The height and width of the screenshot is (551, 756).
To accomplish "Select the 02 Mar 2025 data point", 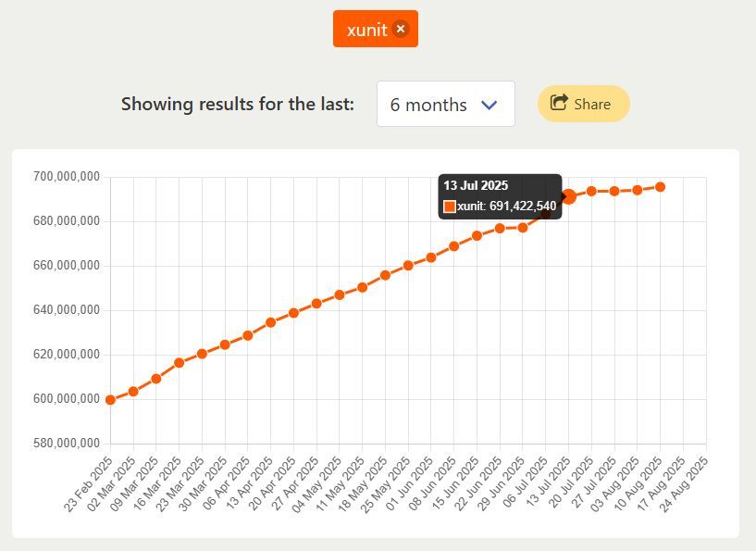I will (133, 392).
